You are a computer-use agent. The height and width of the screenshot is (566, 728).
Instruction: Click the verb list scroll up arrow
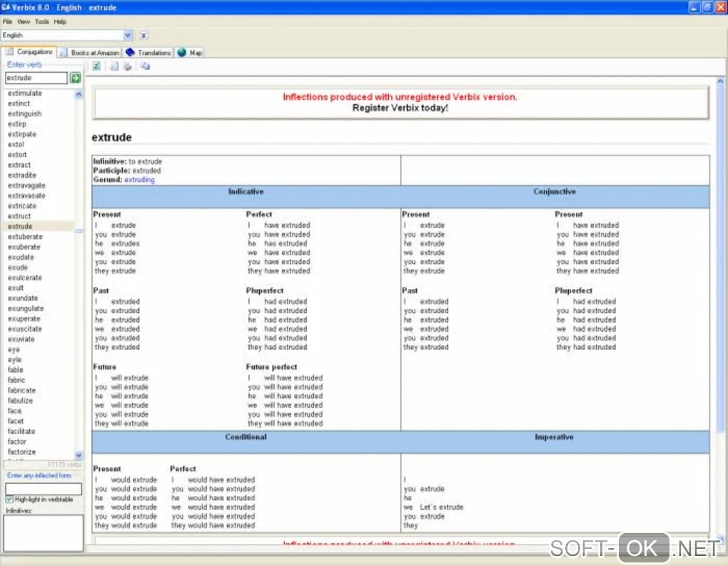(79, 94)
